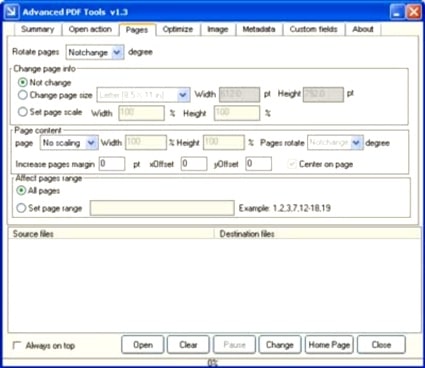Choose the Set page scale option
This screenshot has height=368, width=425.
tap(22, 112)
